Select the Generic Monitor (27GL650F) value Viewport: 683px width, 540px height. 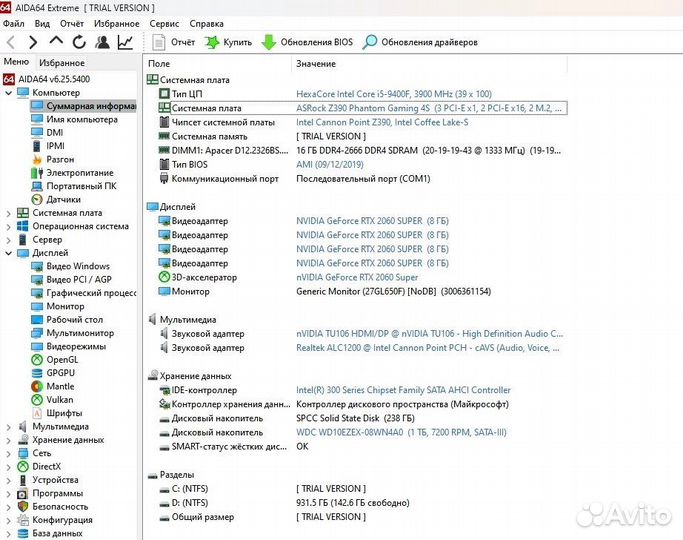(393, 291)
